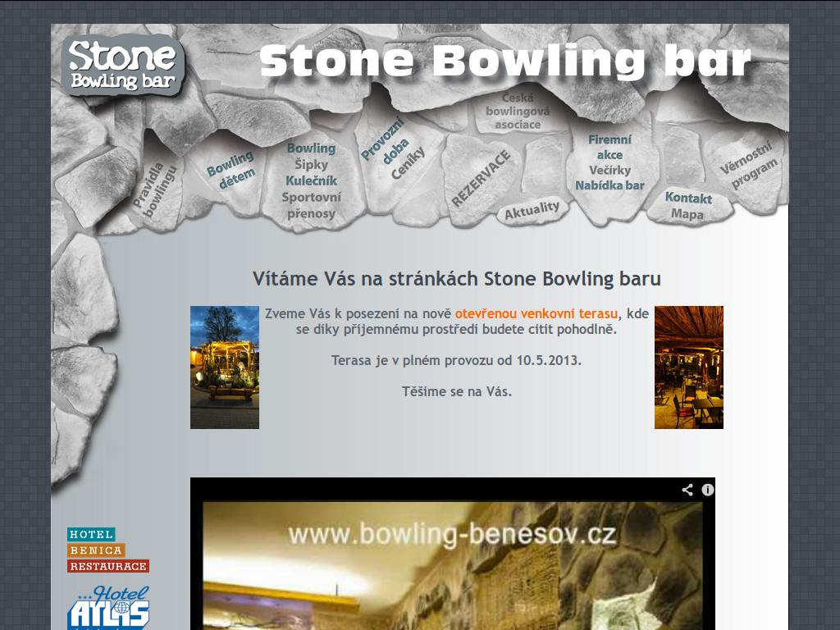Open the Pravidla bowlingu stone menu
This screenshot has width=840, height=630.
[154, 190]
